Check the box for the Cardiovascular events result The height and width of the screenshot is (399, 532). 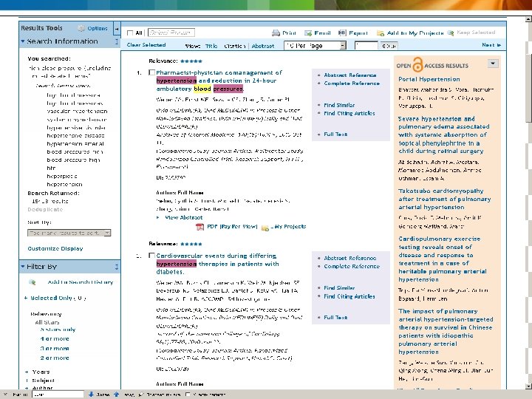[151, 256]
